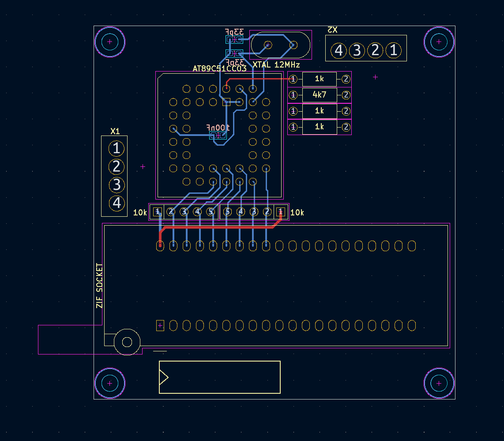Select pad 1 of the X2 connector
The height and width of the screenshot is (441, 504).
pos(394,50)
